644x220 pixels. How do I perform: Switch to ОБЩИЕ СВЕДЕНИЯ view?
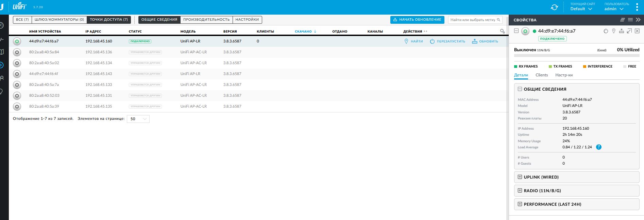pyautogui.click(x=159, y=20)
